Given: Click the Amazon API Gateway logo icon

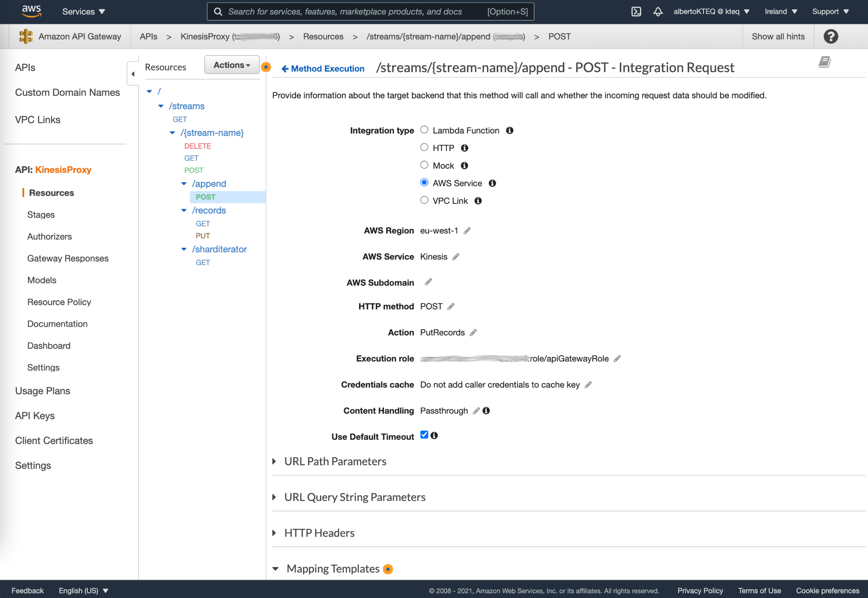Looking at the screenshot, I should click(26, 36).
